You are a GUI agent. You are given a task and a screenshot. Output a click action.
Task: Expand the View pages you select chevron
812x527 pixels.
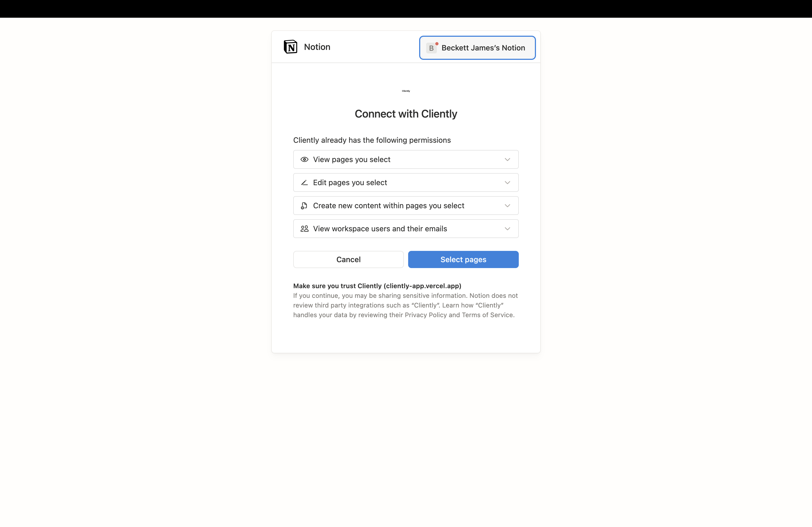pyautogui.click(x=507, y=160)
